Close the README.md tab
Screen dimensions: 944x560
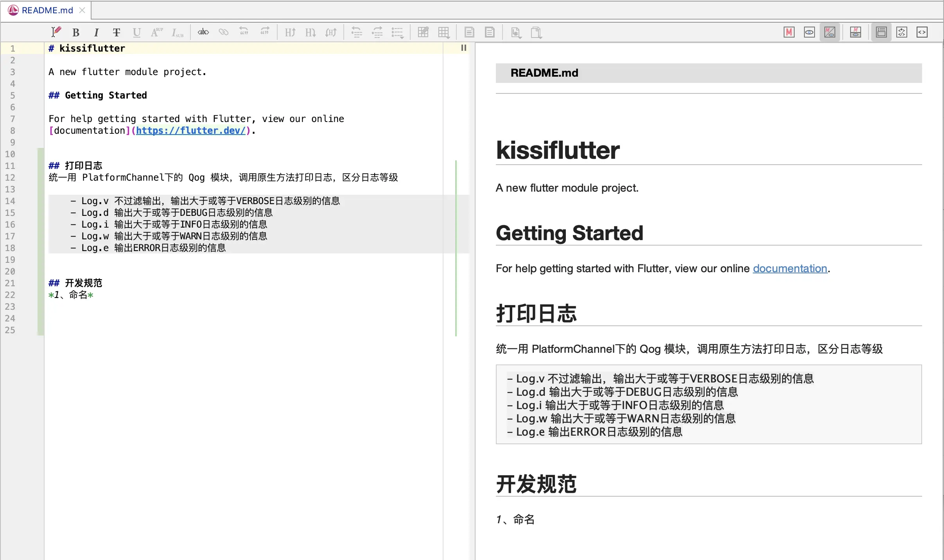pyautogui.click(x=82, y=10)
